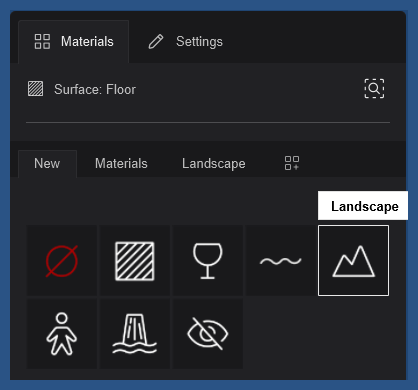This screenshot has width=418, height=390.
Task: Click the Surface: Floor label
Action: (95, 89)
